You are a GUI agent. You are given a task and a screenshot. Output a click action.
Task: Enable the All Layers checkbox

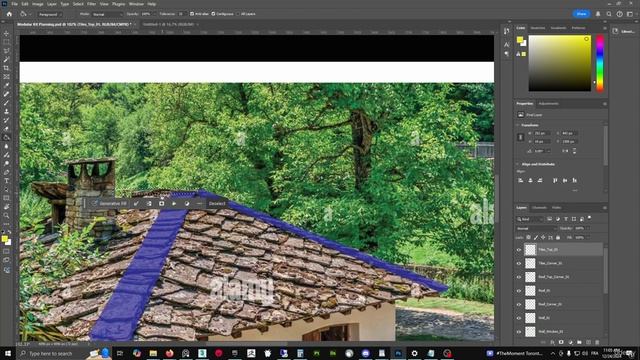(x=238, y=14)
